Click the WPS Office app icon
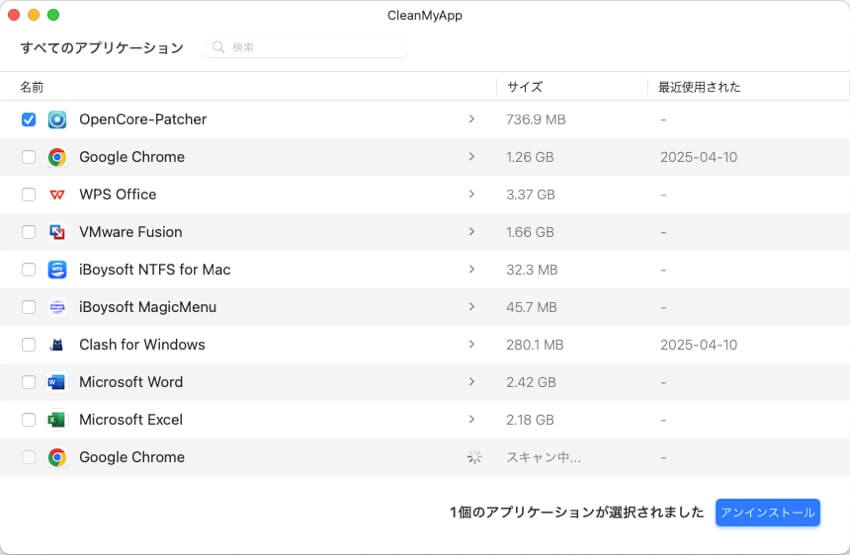The height and width of the screenshot is (555, 850). pos(57,194)
